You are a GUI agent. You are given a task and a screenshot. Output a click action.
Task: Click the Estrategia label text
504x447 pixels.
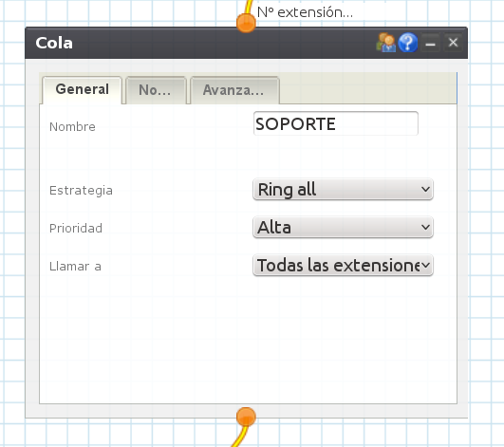tap(81, 190)
